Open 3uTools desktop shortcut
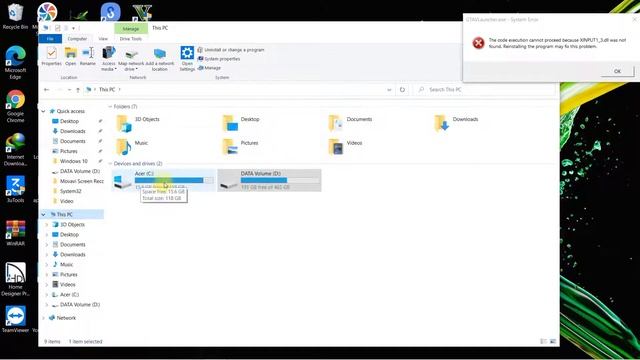The height and width of the screenshot is (360, 640). click(15, 189)
